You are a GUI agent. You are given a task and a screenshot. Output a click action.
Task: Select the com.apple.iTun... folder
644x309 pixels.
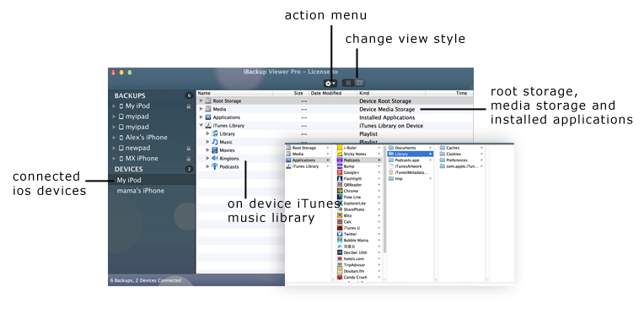coord(462,166)
